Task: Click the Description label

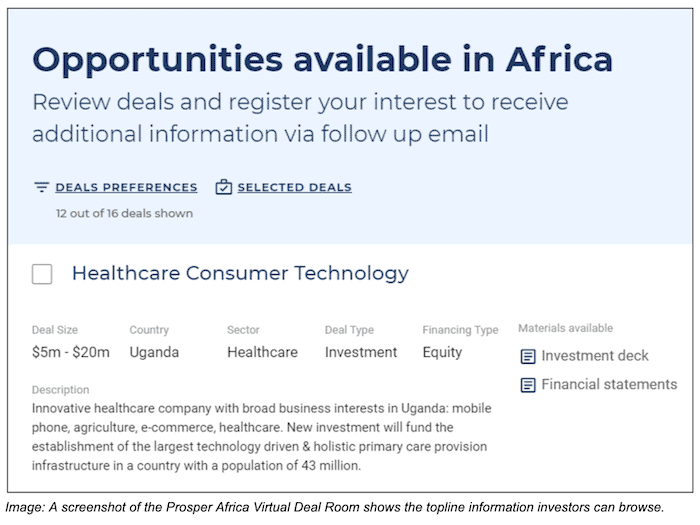Action: tap(60, 390)
